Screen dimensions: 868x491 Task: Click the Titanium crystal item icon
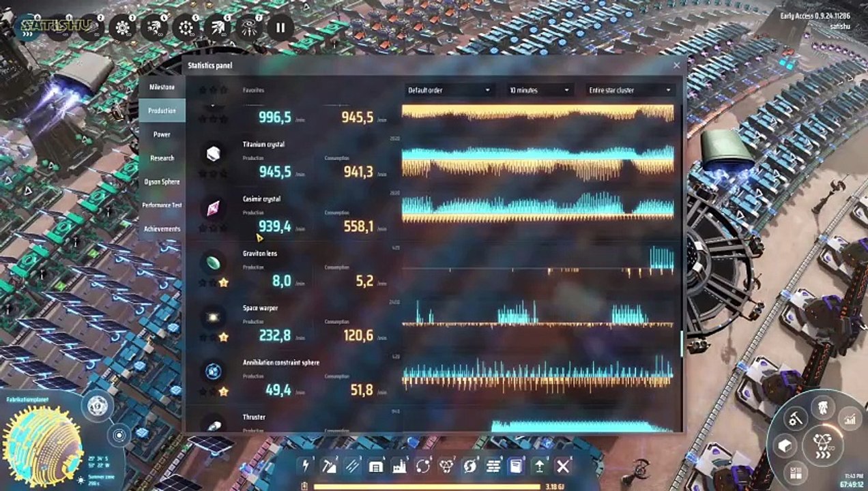tap(213, 154)
